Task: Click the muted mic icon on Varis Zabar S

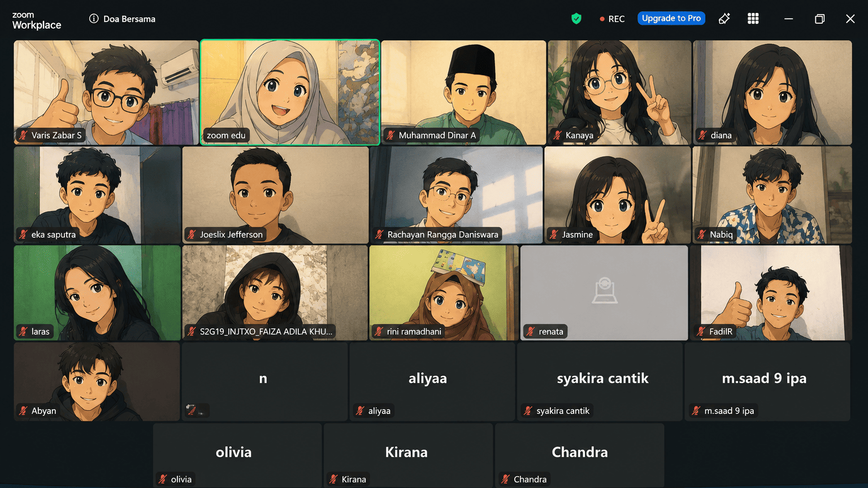Action: coord(23,136)
